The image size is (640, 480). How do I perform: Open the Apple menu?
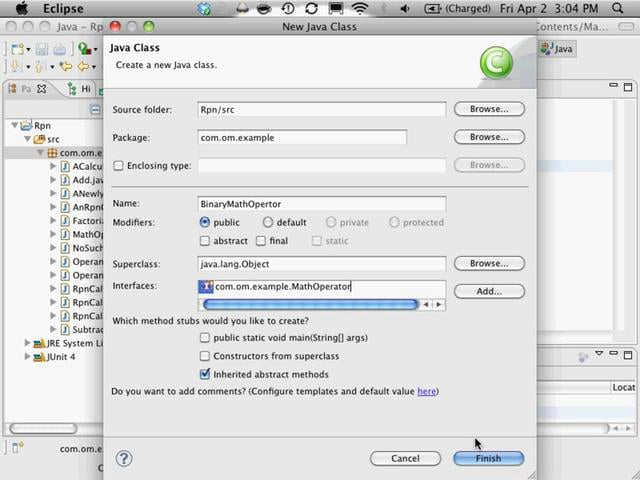22,8
